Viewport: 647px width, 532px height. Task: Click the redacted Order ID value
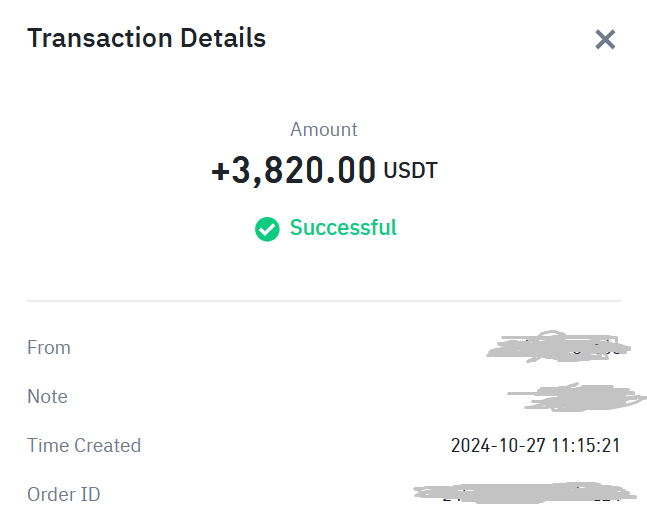525,493
